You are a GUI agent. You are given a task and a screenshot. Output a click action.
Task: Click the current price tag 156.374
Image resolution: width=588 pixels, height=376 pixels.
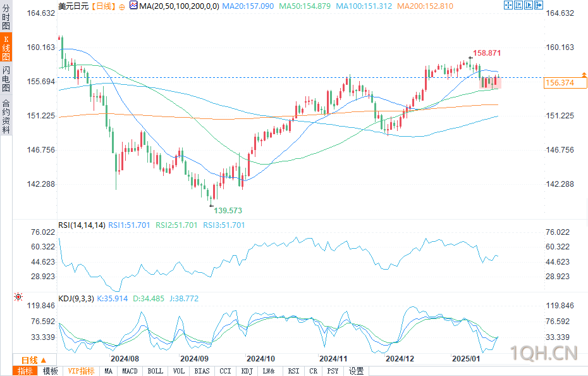565,83
